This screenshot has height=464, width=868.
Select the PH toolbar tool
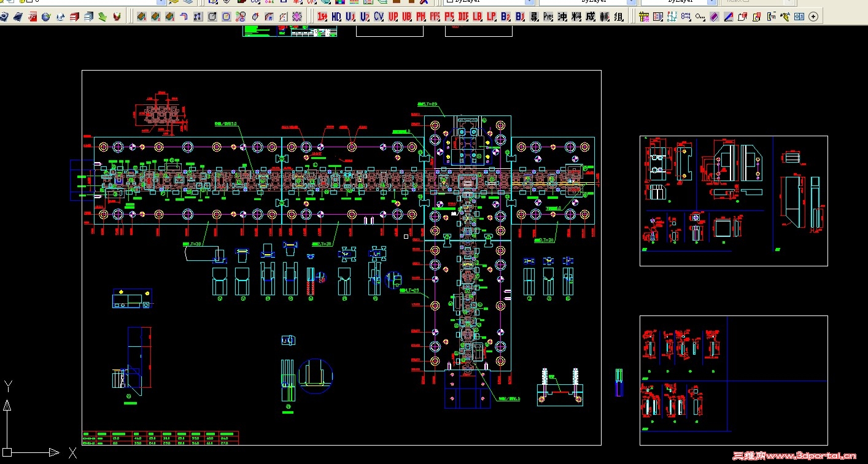(420, 17)
